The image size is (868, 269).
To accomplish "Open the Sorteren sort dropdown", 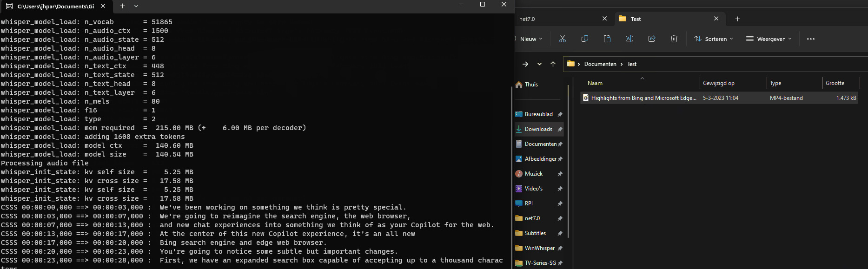I will coord(714,39).
